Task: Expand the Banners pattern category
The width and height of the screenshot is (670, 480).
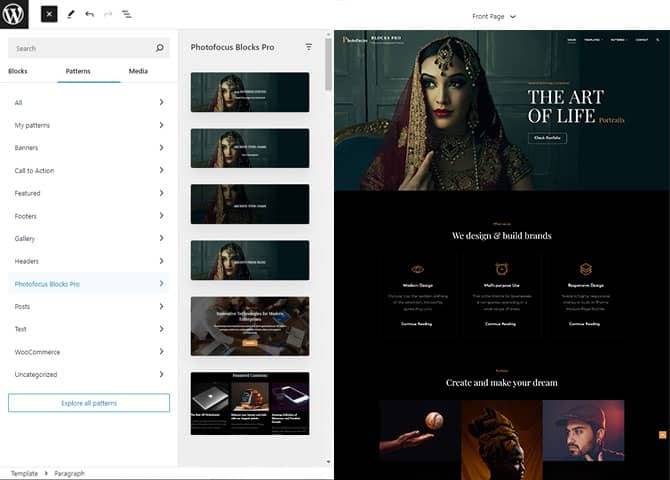Action: point(89,148)
